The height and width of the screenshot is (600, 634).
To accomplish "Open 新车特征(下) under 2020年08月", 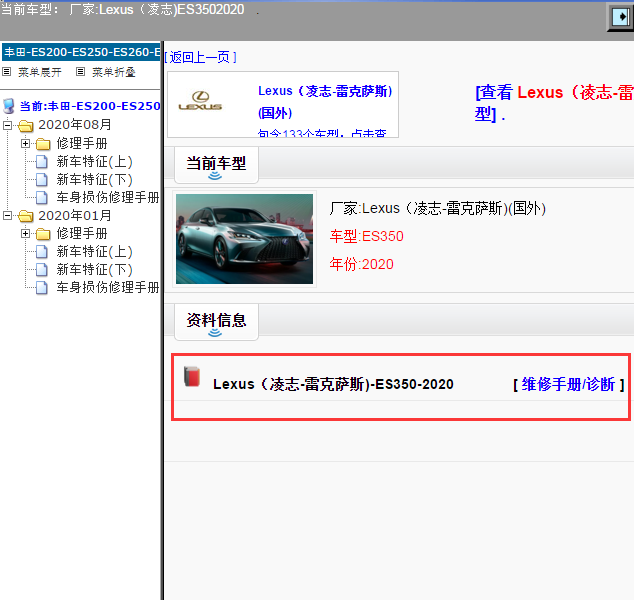I will coord(95,180).
